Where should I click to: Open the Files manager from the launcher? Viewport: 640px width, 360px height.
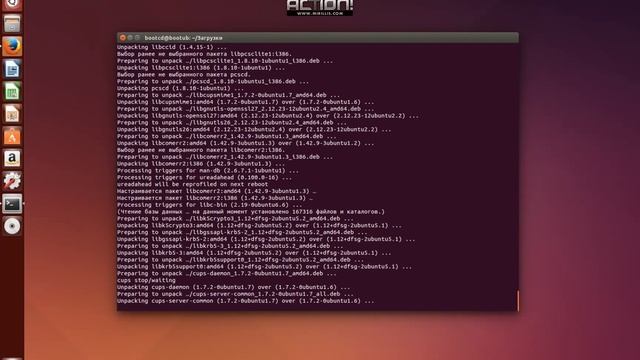click(12, 24)
